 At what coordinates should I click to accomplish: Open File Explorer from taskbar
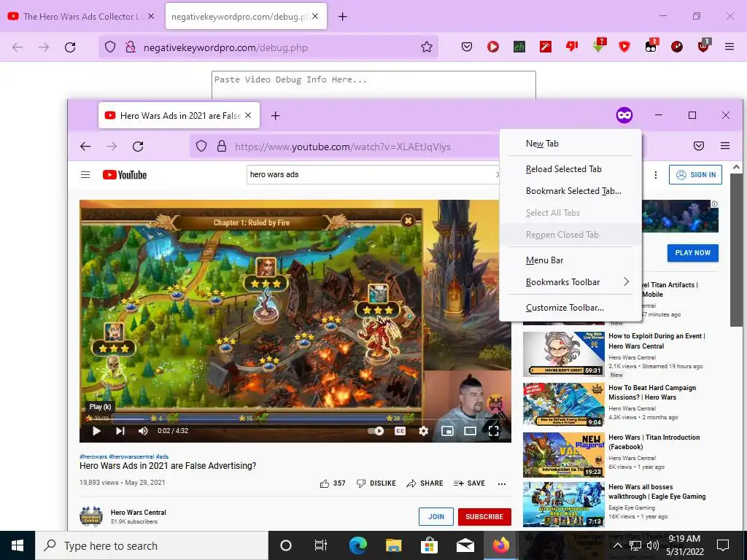[x=393, y=545]
